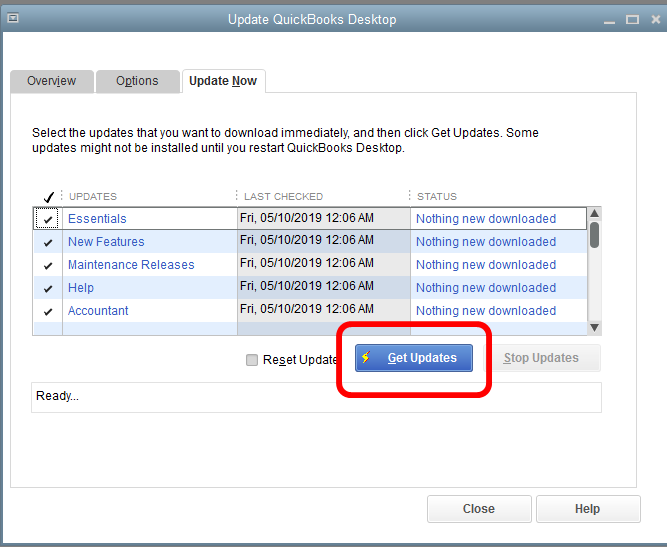
Task: Click Help row last checked date cell
Action: [x=324, y=287]
